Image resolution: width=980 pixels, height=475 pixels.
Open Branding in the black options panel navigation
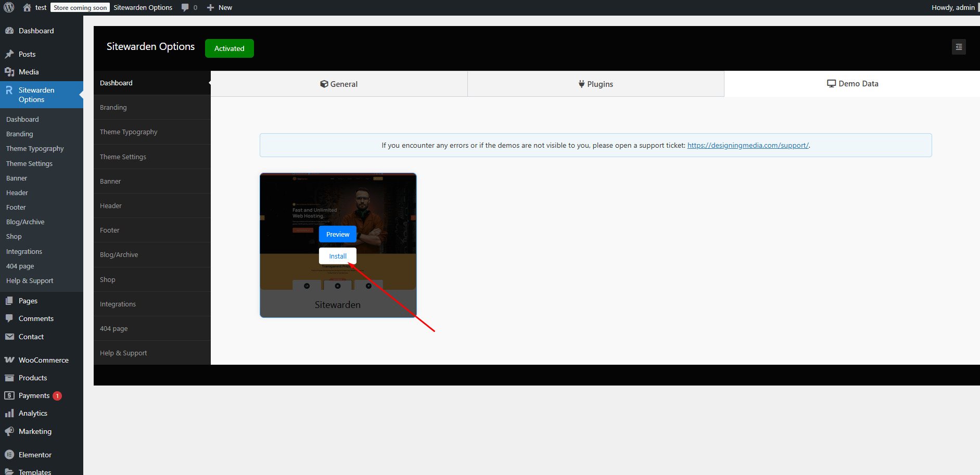(152, 107)
